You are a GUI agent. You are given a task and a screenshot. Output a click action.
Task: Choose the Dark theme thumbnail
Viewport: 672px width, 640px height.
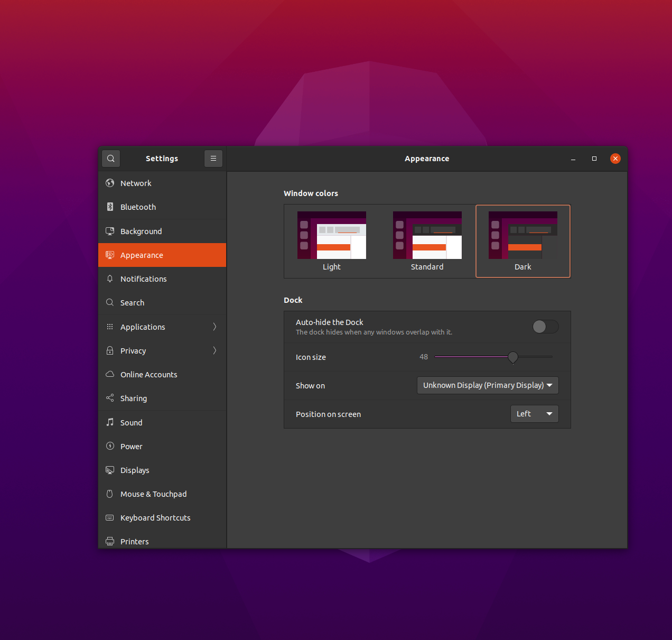523,241
